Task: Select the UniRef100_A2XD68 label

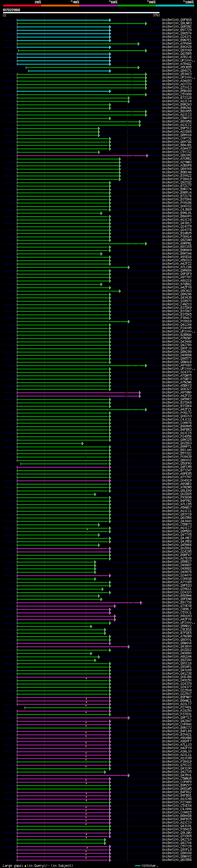Action: click(177, 131)
